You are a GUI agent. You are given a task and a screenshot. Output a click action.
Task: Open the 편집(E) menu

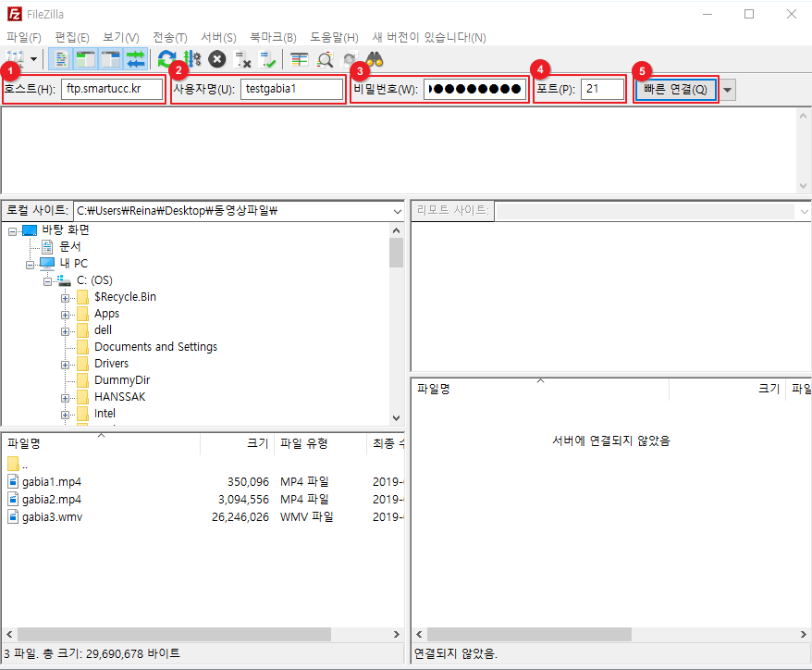(72, 37)
